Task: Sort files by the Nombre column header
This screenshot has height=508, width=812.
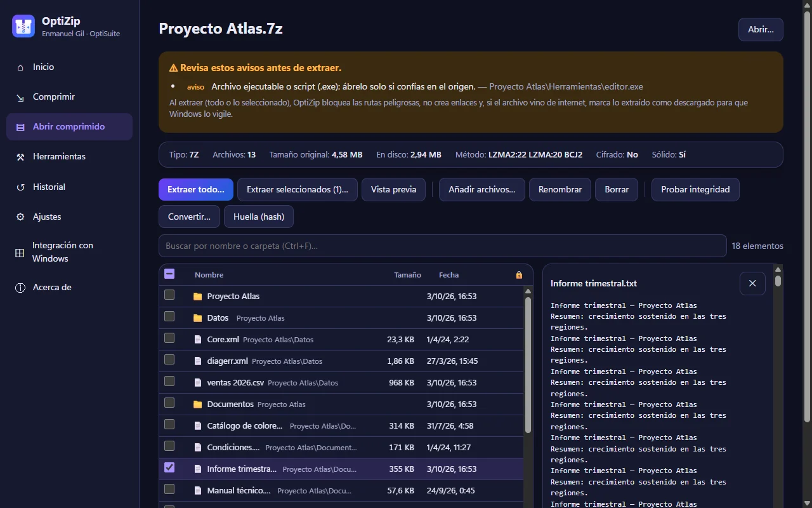Action: (209, 275)
